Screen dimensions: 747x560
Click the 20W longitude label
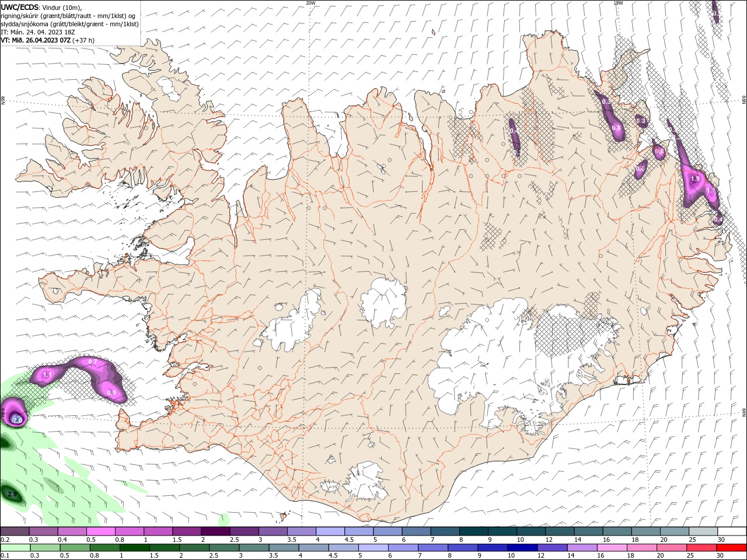coord(310,3)
